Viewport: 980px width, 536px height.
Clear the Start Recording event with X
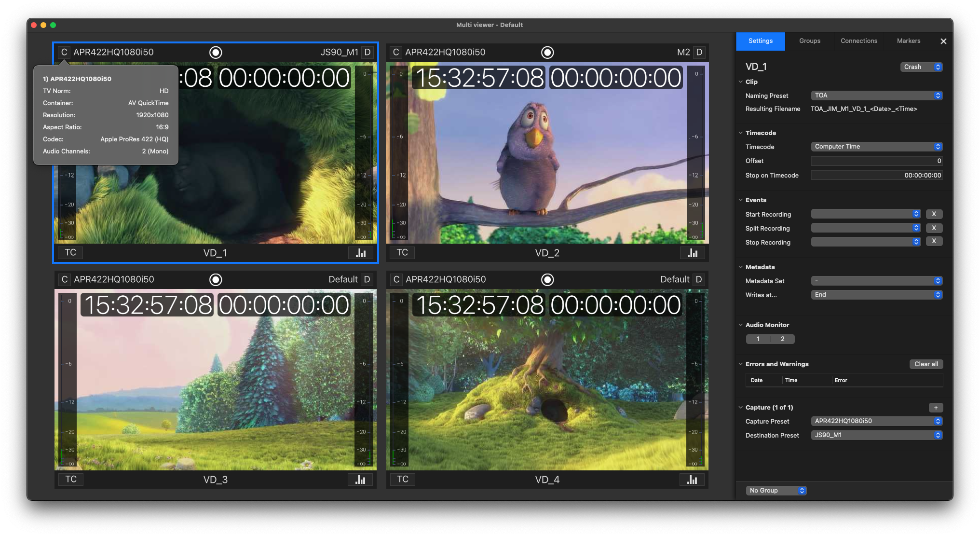coord(934,214)
